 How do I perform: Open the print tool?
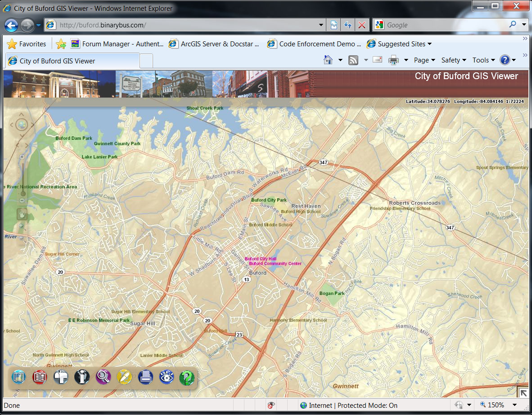click(145, 378)
